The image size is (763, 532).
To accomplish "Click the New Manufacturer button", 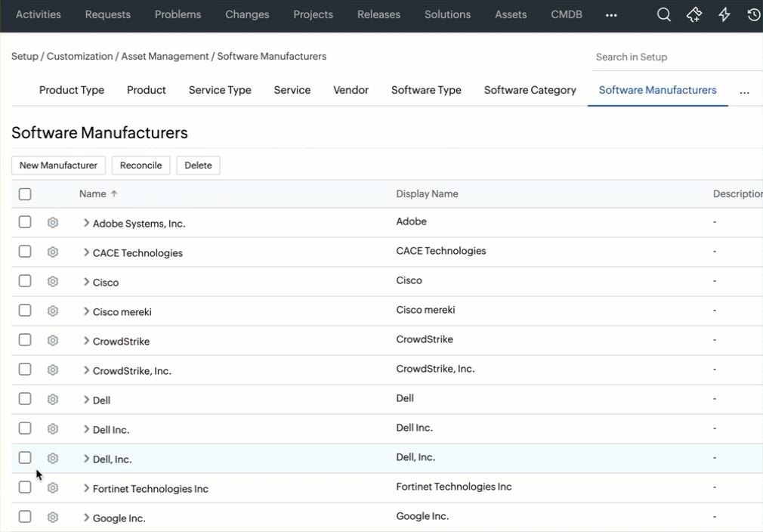I will 58,165.
